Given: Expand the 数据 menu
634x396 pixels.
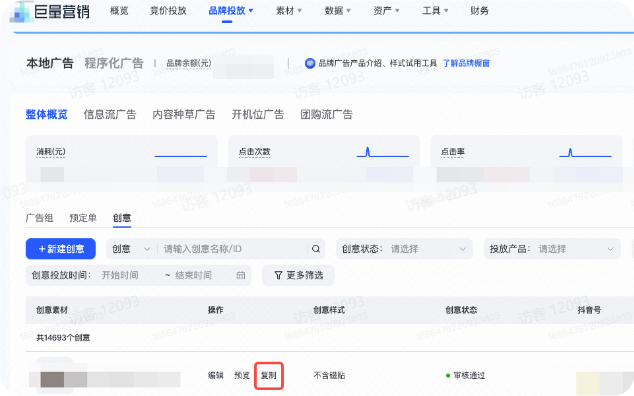Looking at the screenshot, I should coord(338,11).
